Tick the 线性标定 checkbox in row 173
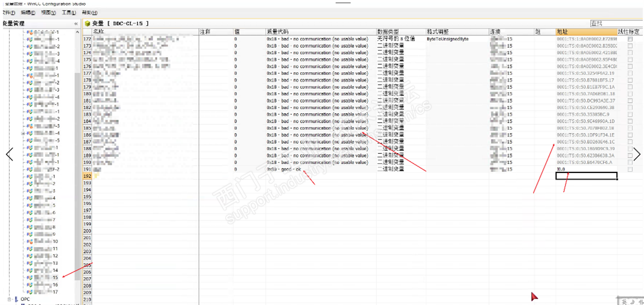Screen dimensions: 644x305 tap(630, 46)
